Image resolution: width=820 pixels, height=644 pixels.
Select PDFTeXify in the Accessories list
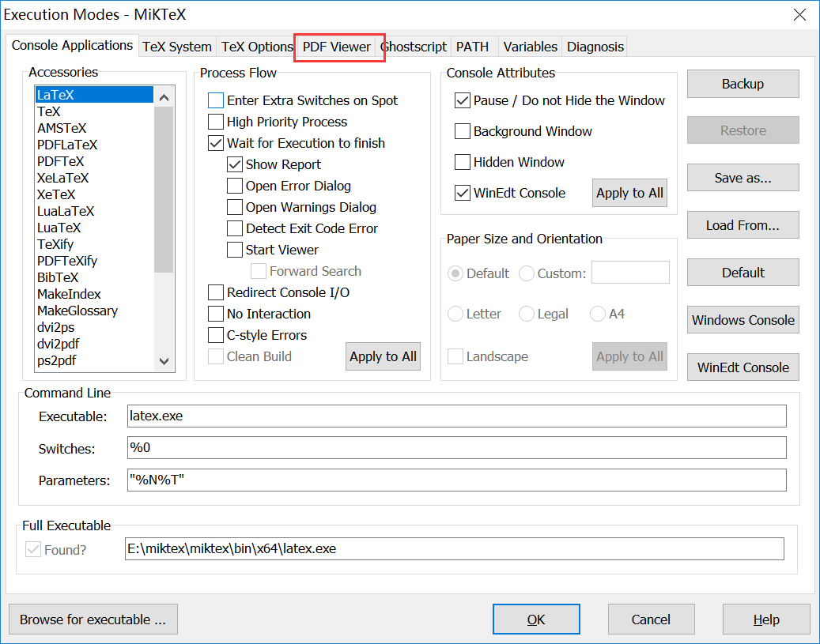click(94, 261)
